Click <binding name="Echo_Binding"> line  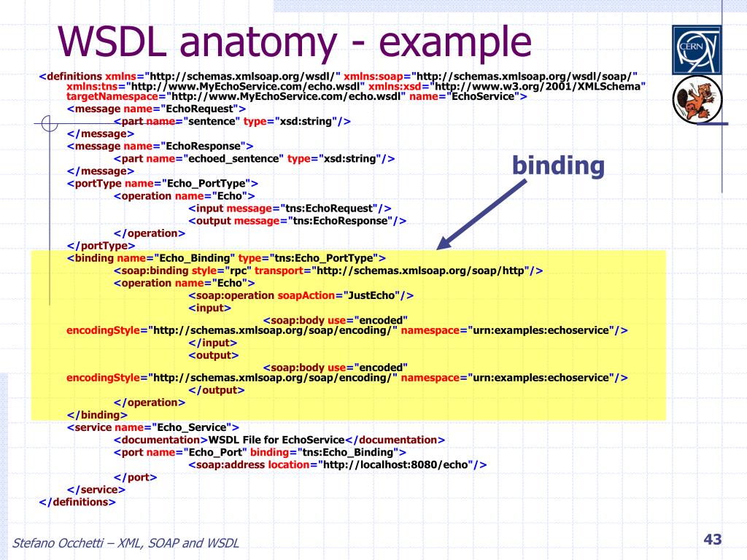[226, 258]
